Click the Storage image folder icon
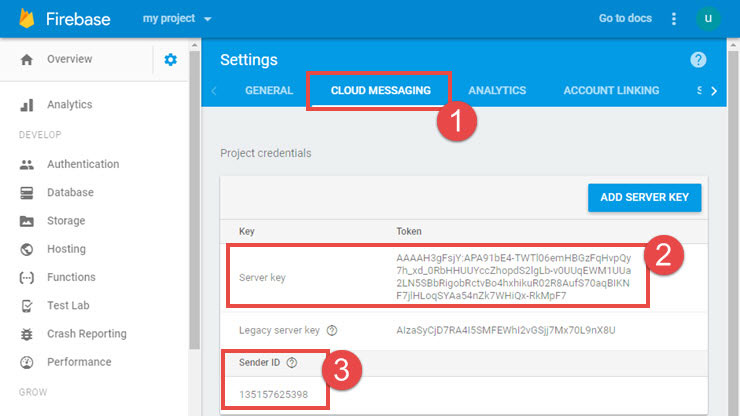Screen dimensions: 740x416 (x=27, y=221)
